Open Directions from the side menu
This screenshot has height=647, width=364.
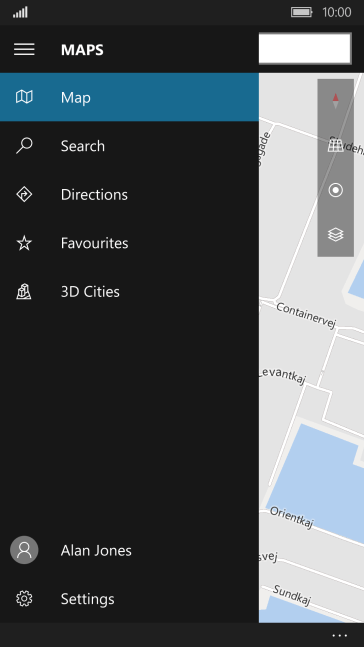[x=129, y=194]
